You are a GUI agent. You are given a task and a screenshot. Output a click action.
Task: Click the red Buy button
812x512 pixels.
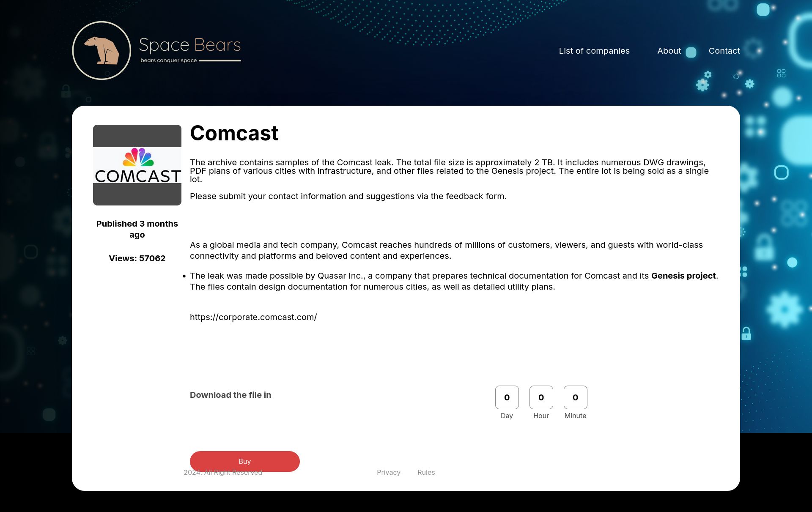[x=244, y=461]
